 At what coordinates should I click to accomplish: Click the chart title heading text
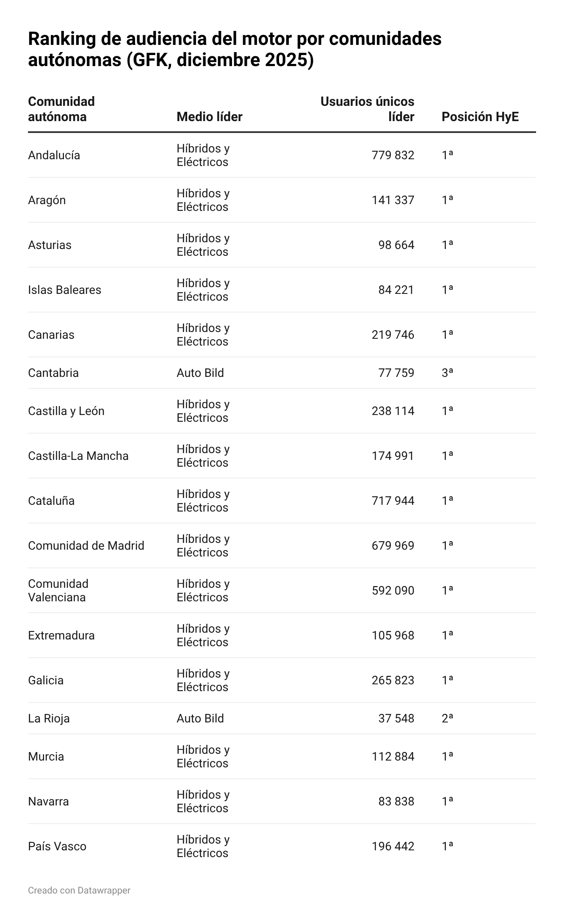pos(235,49)
